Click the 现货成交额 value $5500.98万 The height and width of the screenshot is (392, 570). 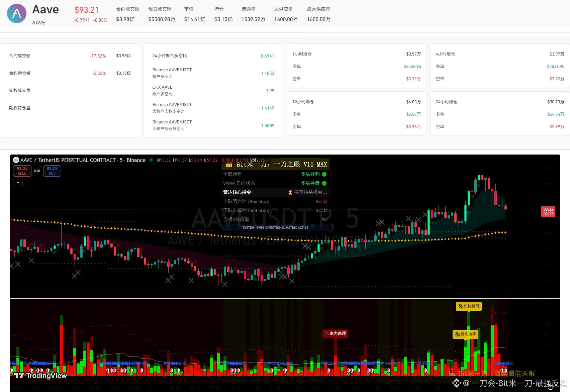tap(162, 19)
